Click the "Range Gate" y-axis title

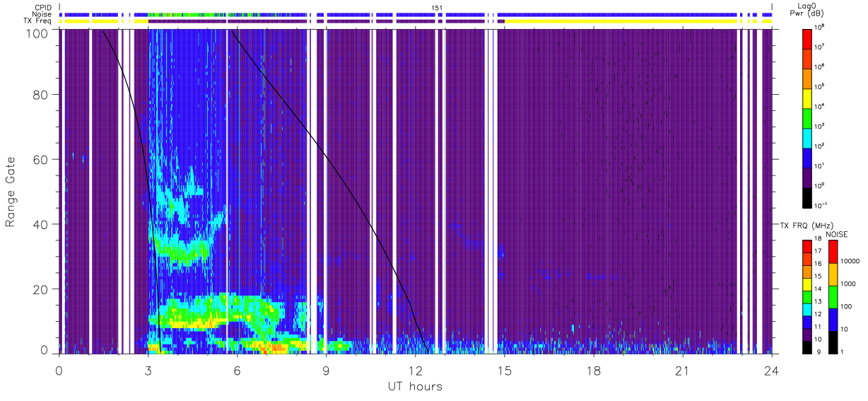[11, 192]
